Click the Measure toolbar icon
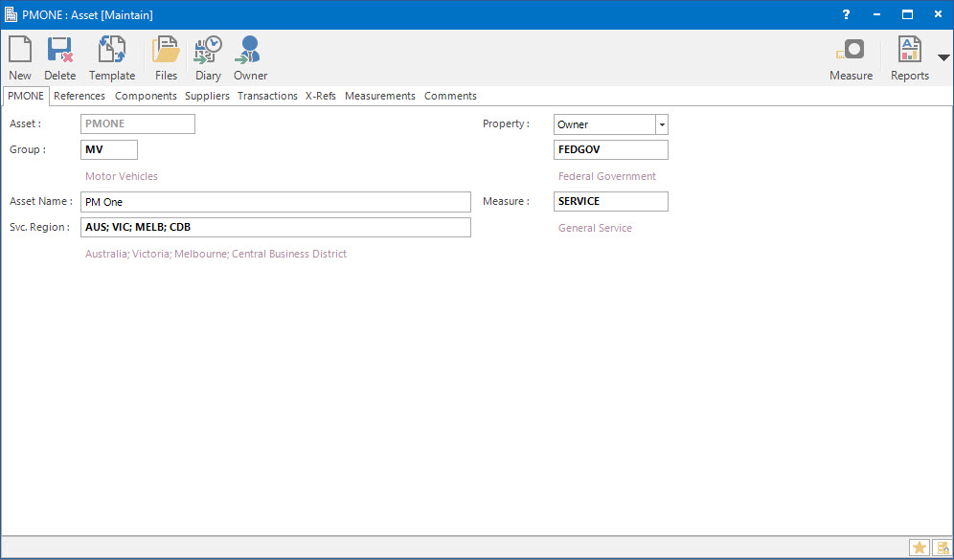 tap(851, 50)
